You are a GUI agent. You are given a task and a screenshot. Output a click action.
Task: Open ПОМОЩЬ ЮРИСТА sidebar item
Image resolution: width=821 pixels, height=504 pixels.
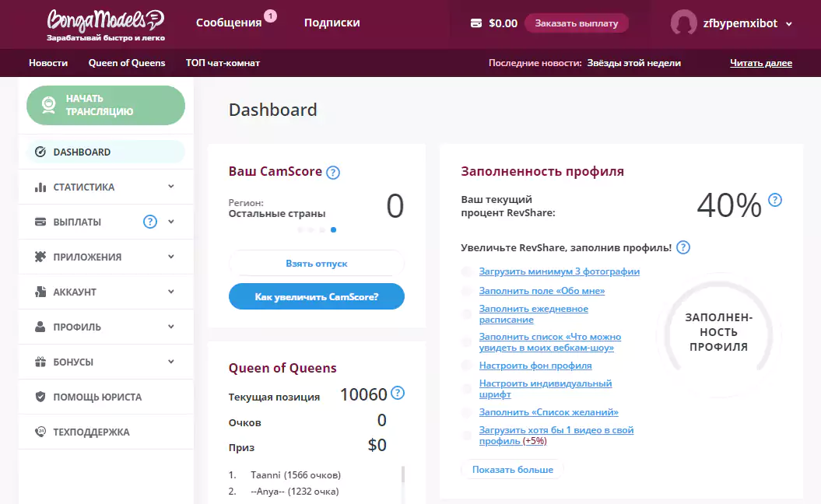click(106, 397)
